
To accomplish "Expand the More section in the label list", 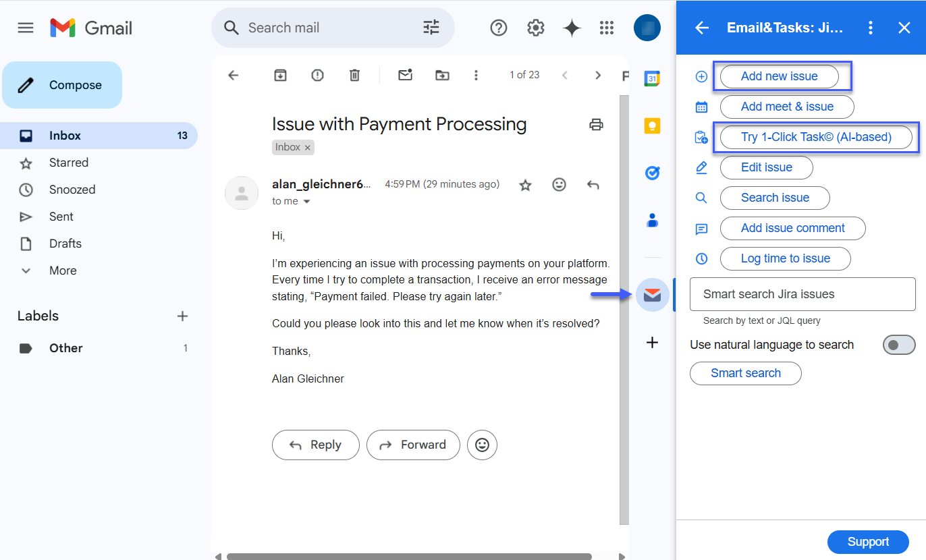I will [x=63, y=270].
